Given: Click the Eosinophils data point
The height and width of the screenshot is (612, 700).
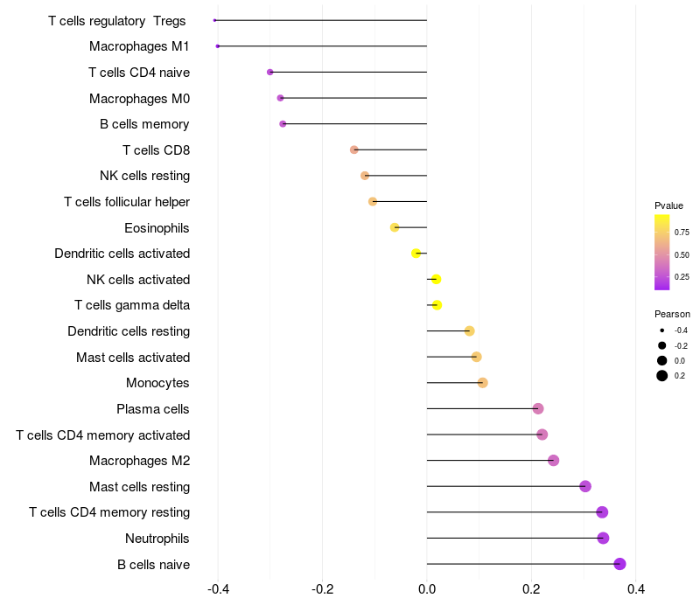Looking at the screenshot, I should 395,227.
